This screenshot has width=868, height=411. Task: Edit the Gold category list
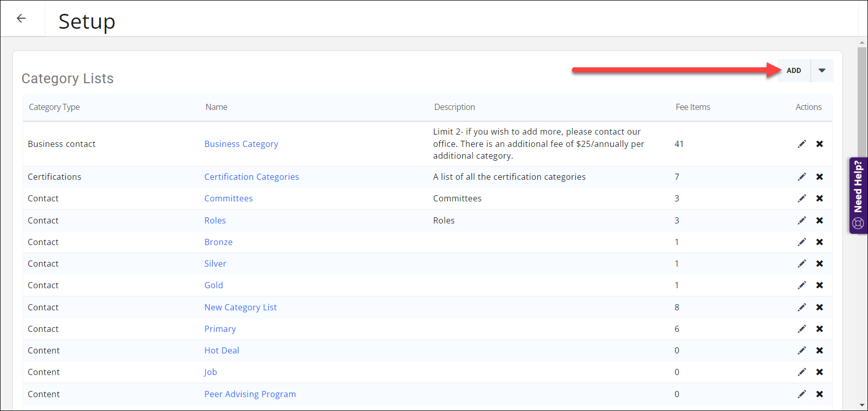(x=802, y=285)
